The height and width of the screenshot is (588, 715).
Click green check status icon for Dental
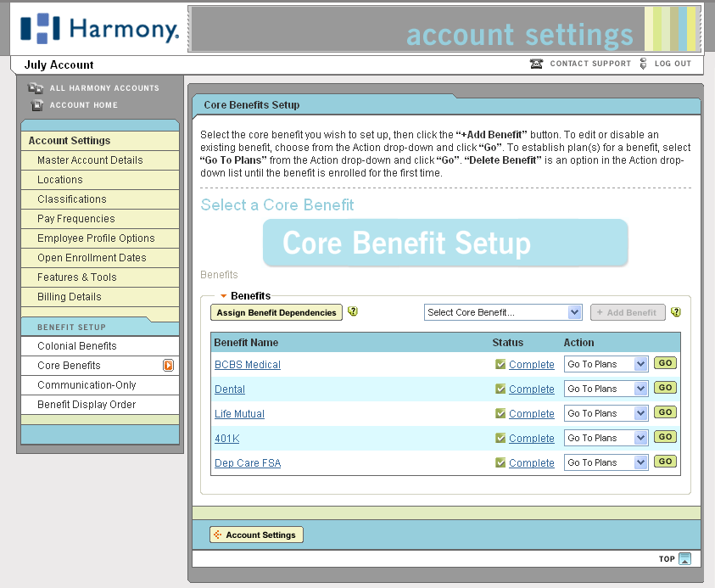pyautogui.click(x=500, y=389)
